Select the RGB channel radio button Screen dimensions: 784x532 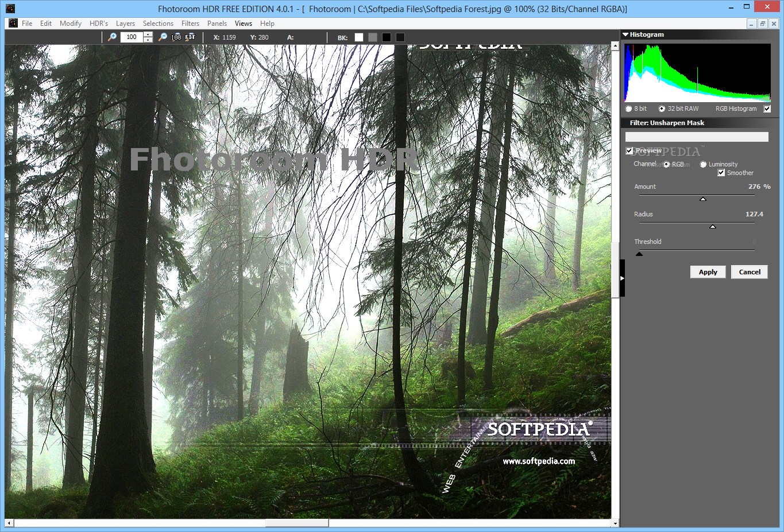tap(666, 164)
